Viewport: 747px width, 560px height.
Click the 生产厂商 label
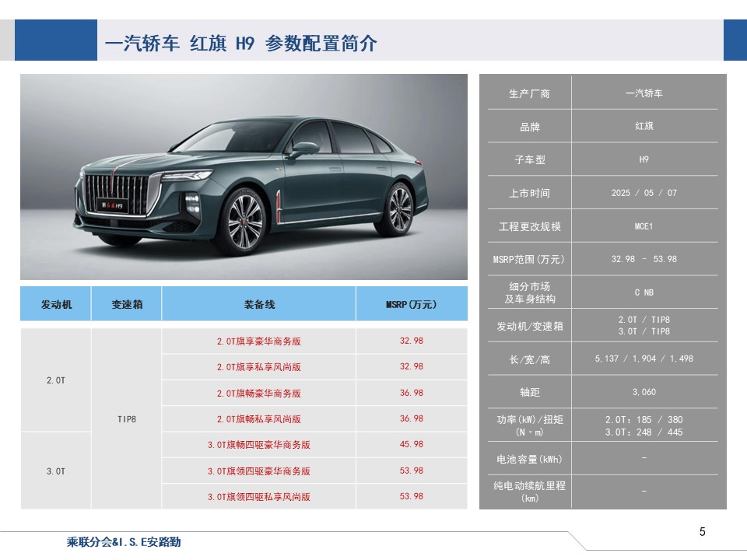[529, 94]
